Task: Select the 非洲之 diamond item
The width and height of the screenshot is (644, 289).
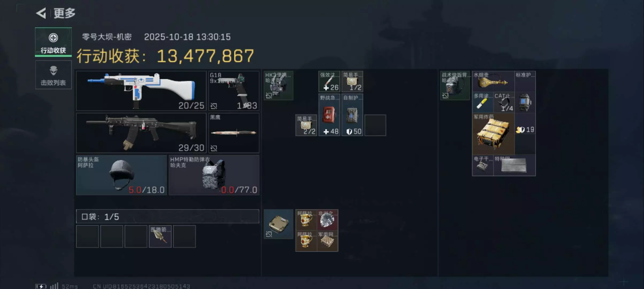Action: coord(327,220)
